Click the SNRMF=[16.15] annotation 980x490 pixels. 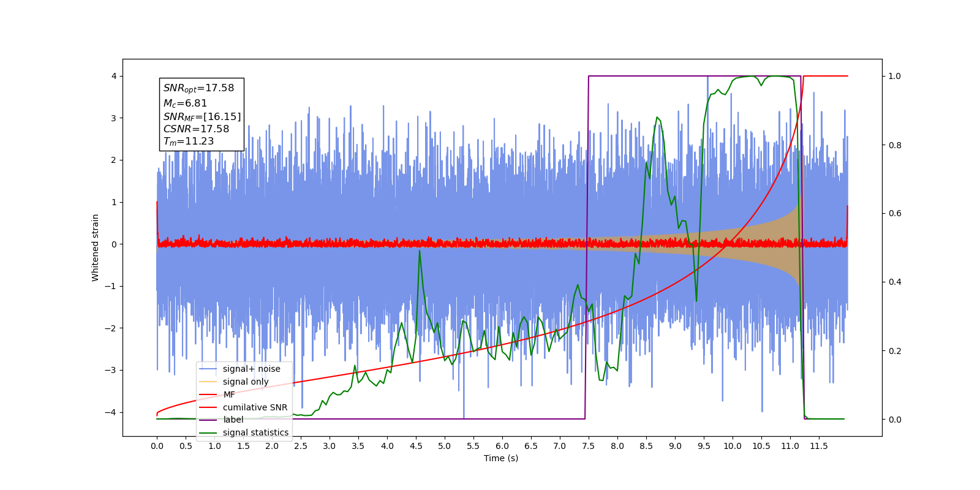202,116
